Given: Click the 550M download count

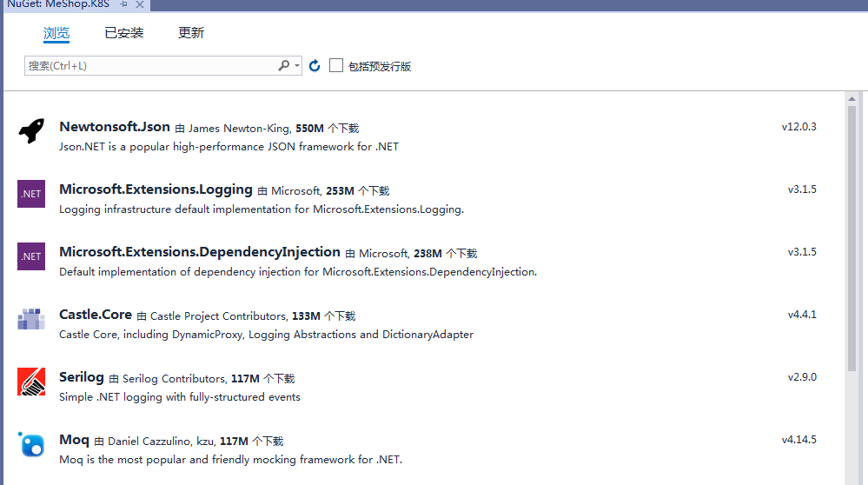Looking at the screenshot, I should (x=309, y=129).
